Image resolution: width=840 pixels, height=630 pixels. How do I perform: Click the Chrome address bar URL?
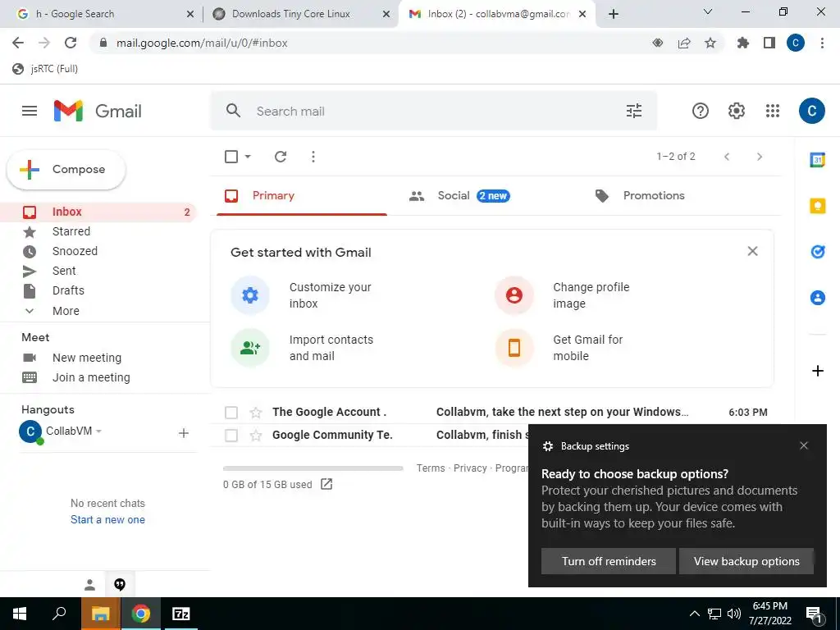point(202,43)
